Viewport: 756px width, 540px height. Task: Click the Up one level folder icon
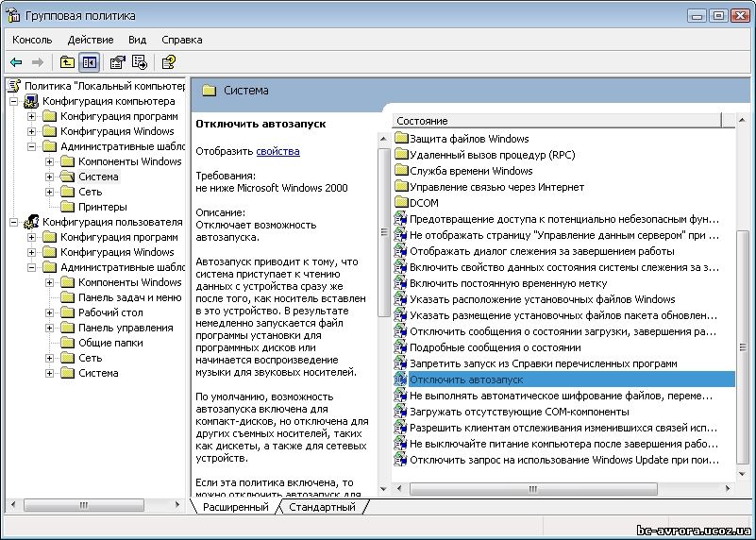(x=67, y=62)
